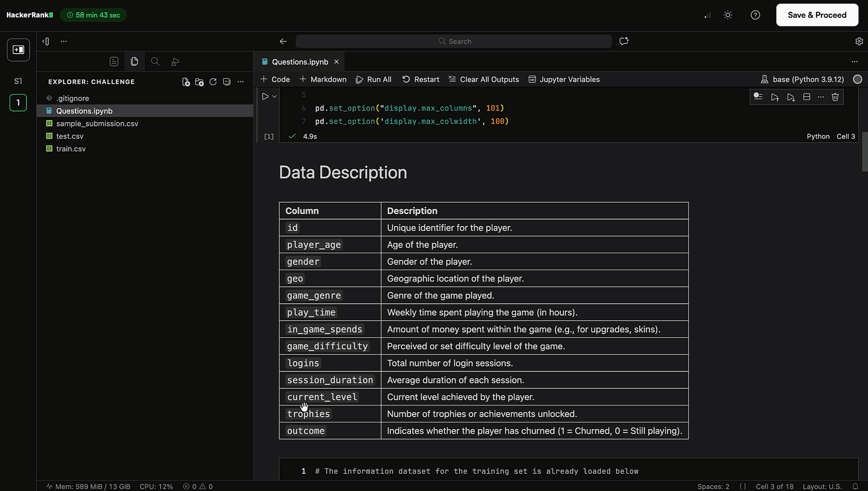Image resolution: width=868 pixels, height=491 pixels.
Task: Refresh the challenge explorer
Action: coord(213,82)
